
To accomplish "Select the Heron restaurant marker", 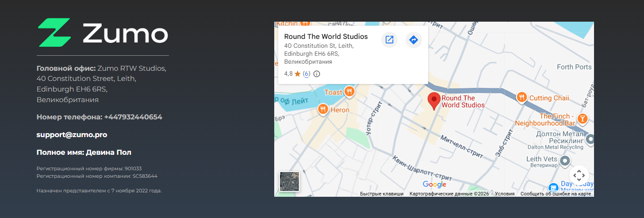I will coord(323,109).
